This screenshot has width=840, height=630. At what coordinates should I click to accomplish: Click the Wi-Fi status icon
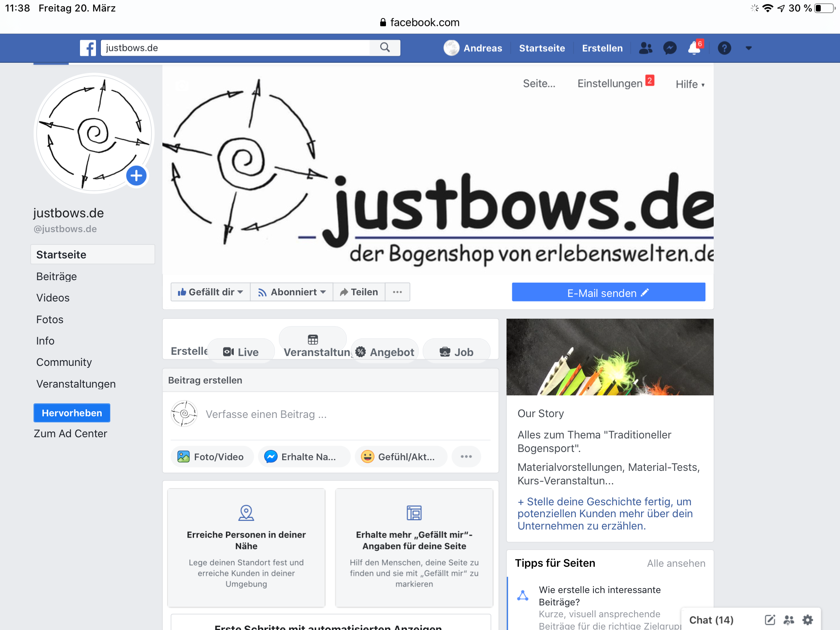click(767, 8)
